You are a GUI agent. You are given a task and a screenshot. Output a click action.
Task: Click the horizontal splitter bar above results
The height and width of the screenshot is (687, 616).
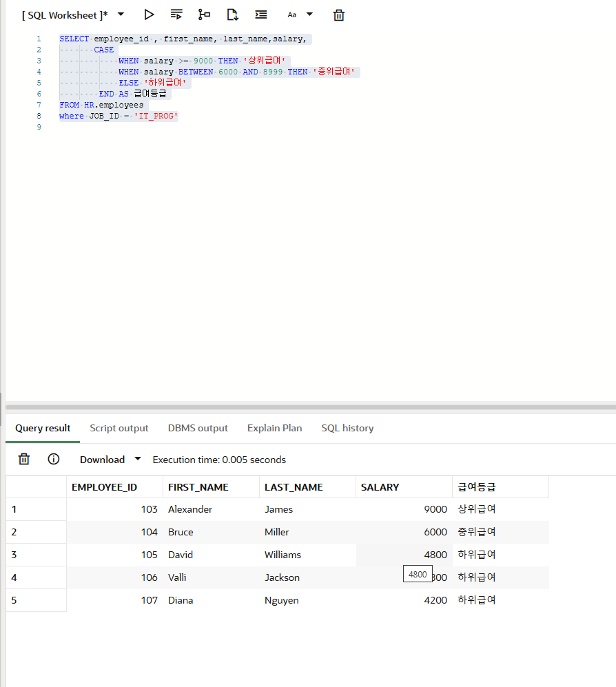311,407
